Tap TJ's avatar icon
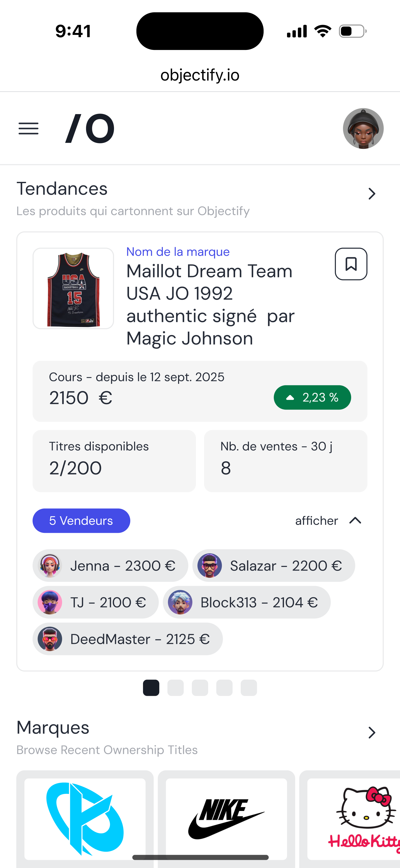Viewport: 400px width, 868px height. click(x=50, y=602)
